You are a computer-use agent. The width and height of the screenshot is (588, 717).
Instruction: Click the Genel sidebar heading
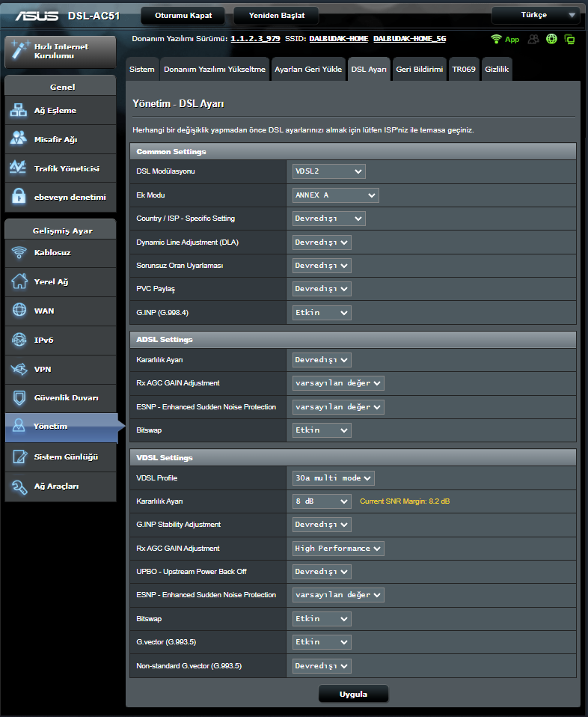pyautogui.click(x=63, y=87)
